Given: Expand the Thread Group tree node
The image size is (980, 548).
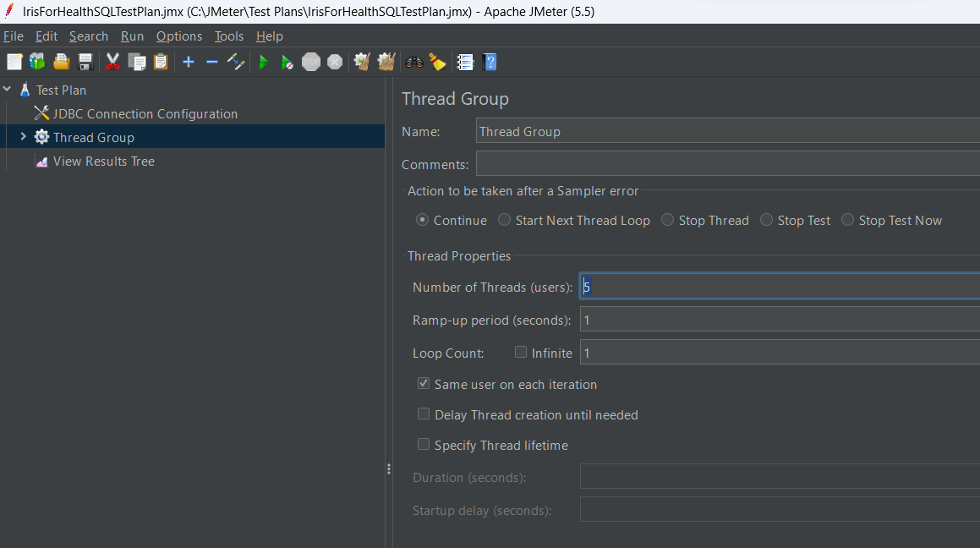Looking at the screenshot, I should (23, 137).
